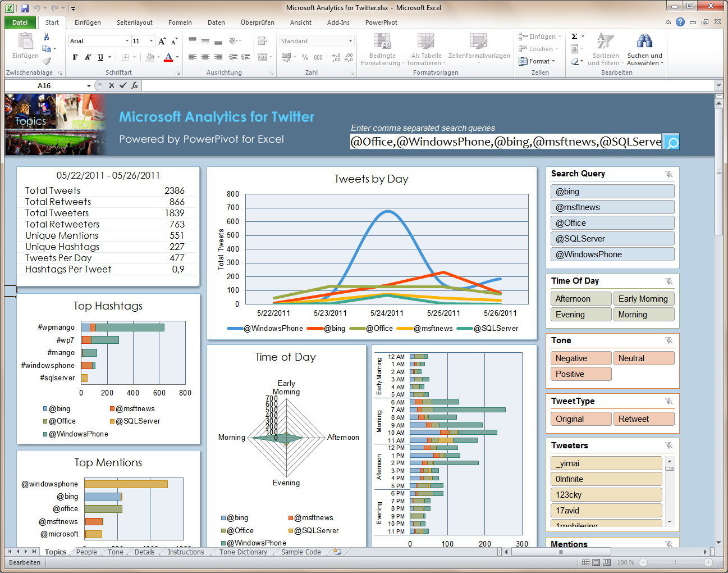Click the Sortieren und Filtern icon
The width and height of the screenshot is (728, 573).
[x=605, y=42]
